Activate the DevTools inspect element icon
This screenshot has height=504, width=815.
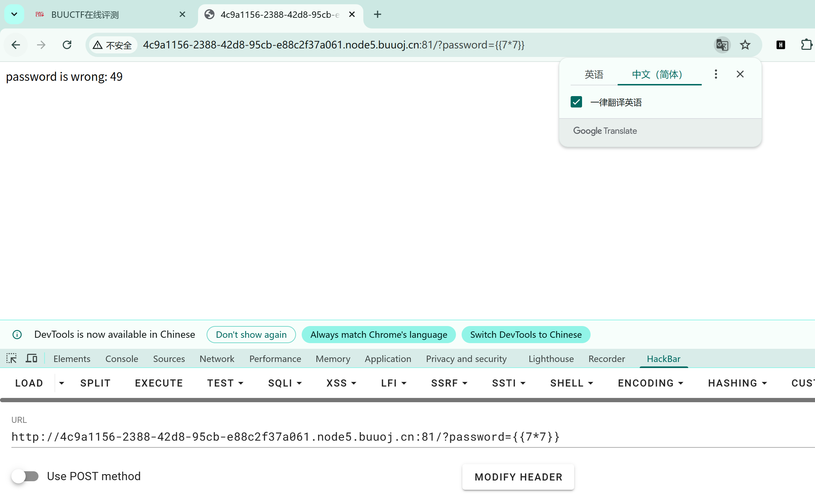pyautogui.click(x=11, y=358)
